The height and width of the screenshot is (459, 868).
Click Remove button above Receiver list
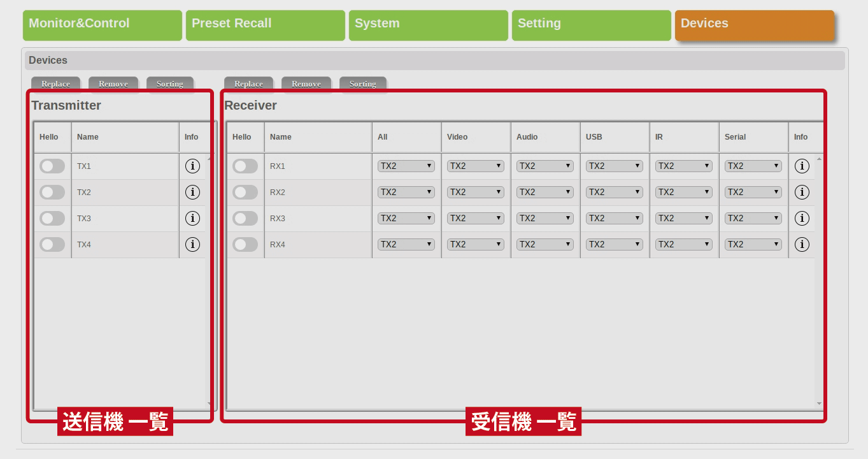pos(306,84)
